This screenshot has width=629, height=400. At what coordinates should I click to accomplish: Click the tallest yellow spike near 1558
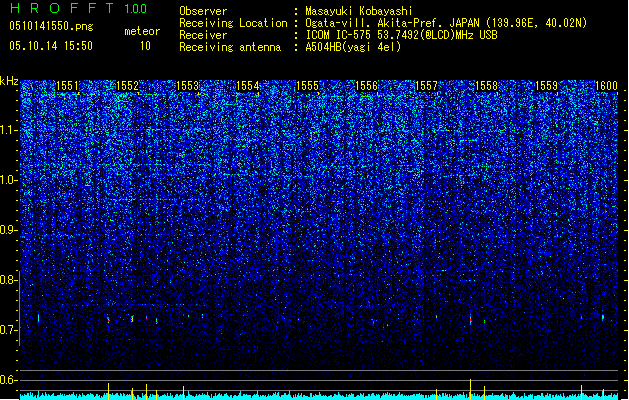click(471, 389)
